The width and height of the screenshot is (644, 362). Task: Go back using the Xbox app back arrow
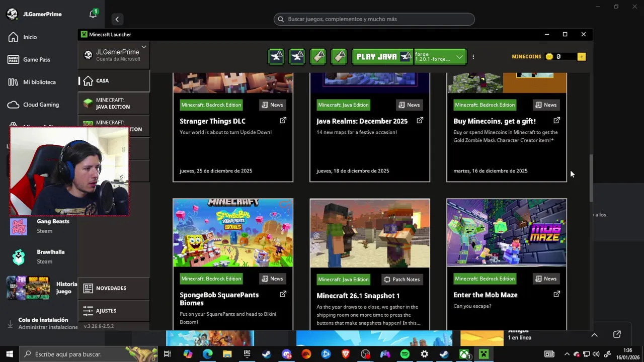pos(117,19)
